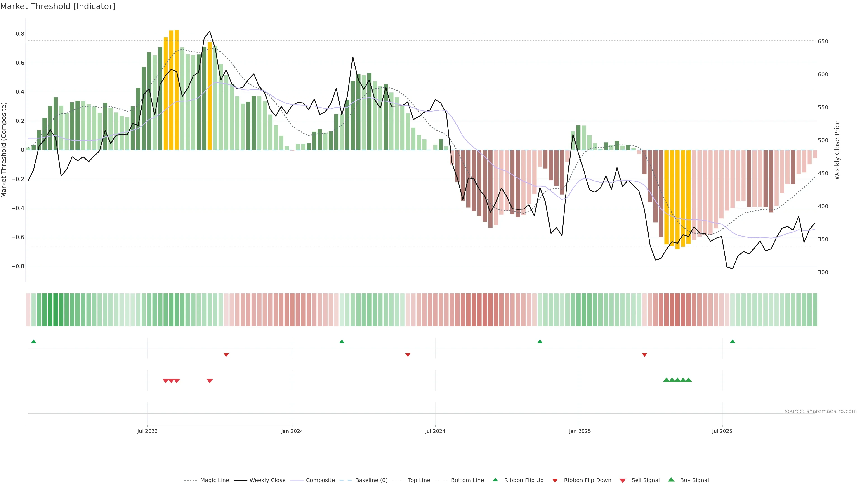The height and width of the screenshot is (488, 868).
Task: Click the first ribbon flip up marker
Action: [33, 342]
